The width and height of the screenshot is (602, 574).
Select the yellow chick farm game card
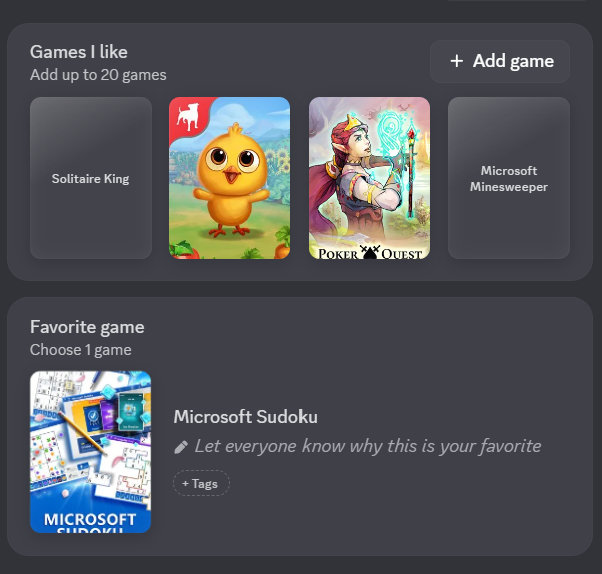point(230,178)
